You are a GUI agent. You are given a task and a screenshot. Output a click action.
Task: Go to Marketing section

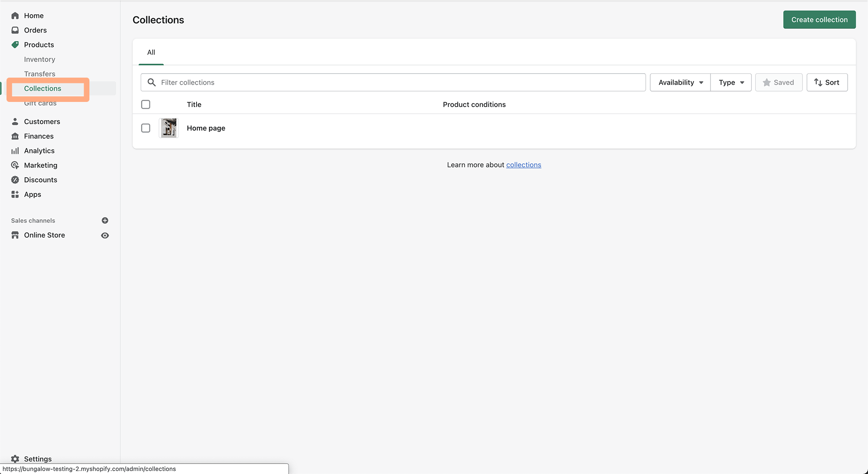[41, 165]
